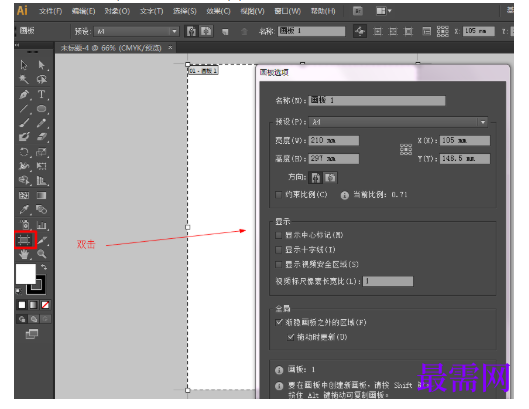Toggle 显示十字线 show cross hairs checkbox

[x=279, y=250]
